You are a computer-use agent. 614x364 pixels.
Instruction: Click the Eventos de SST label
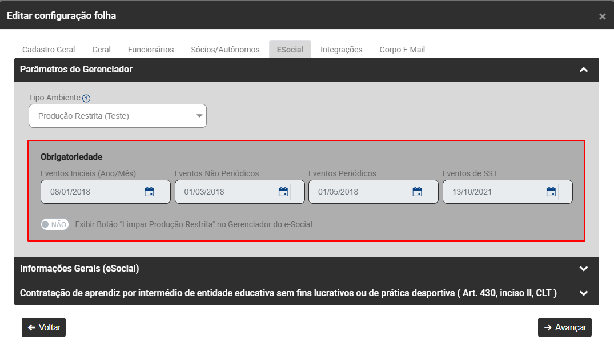pos(470,173)
